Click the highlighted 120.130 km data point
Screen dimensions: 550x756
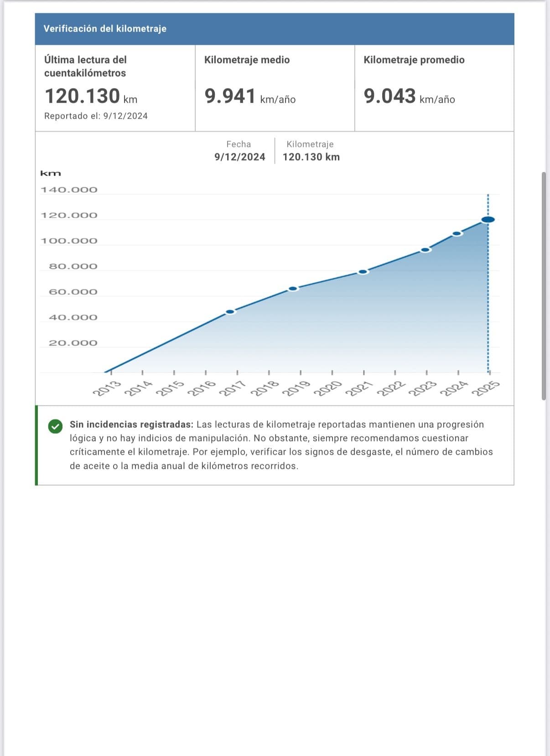488,220
